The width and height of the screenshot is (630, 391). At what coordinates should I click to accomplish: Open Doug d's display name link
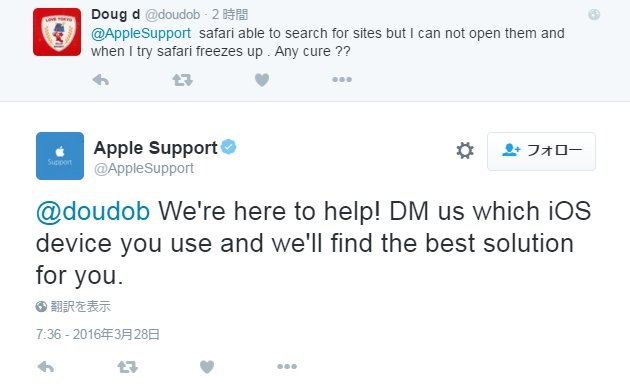click(x=115, y=14)
